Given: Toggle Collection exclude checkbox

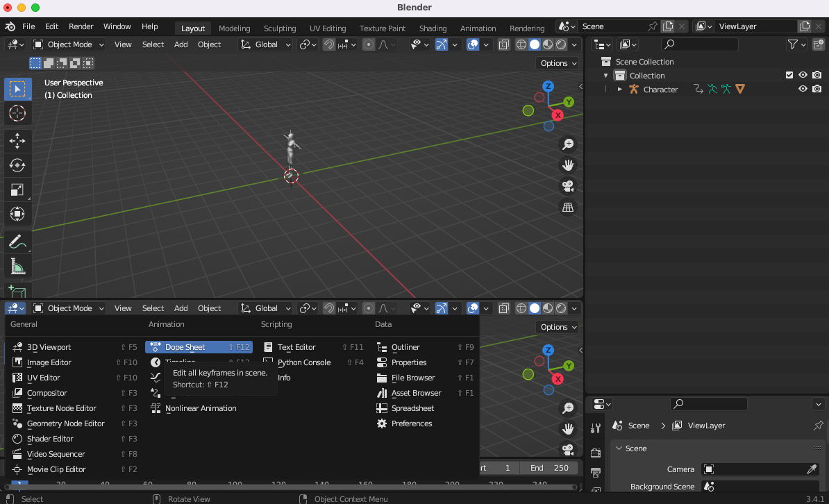Looking at the screenshot, I should 789,75.
